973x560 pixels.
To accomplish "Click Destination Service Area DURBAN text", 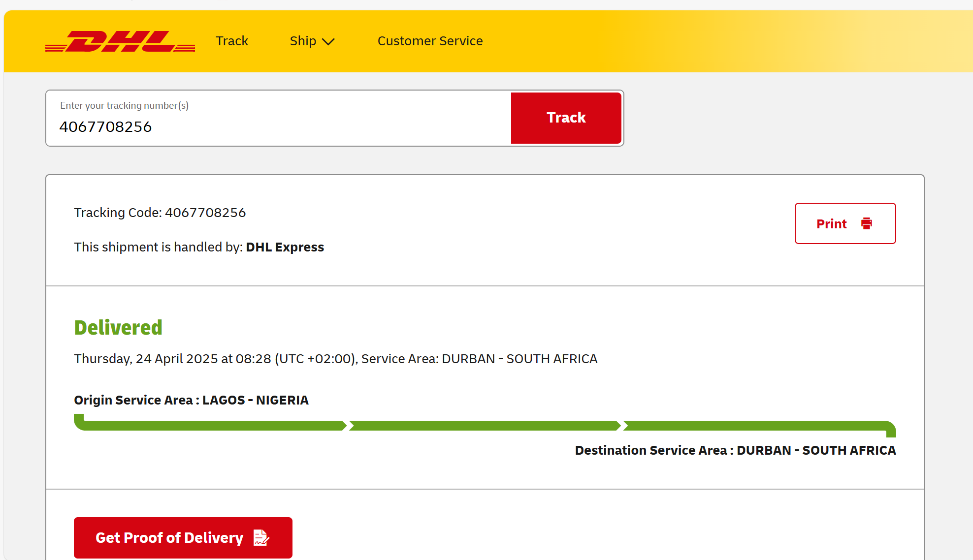I will [x=736, y=450].
